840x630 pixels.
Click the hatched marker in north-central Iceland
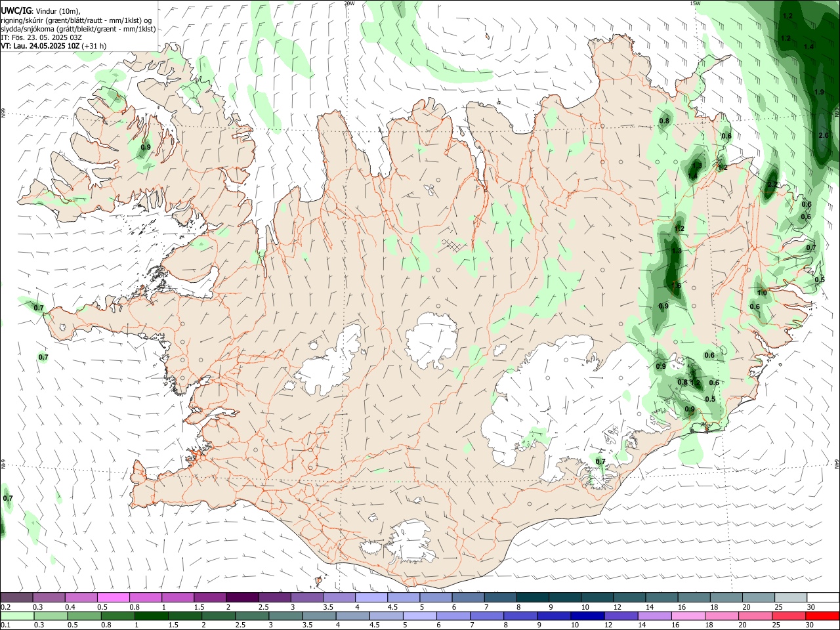coord(451,245)
